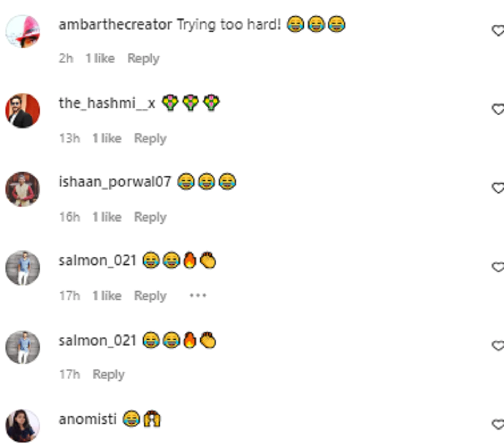Open ishaan_porwal07 username link
Screen dimensions: 504x448
coord(115,182)
